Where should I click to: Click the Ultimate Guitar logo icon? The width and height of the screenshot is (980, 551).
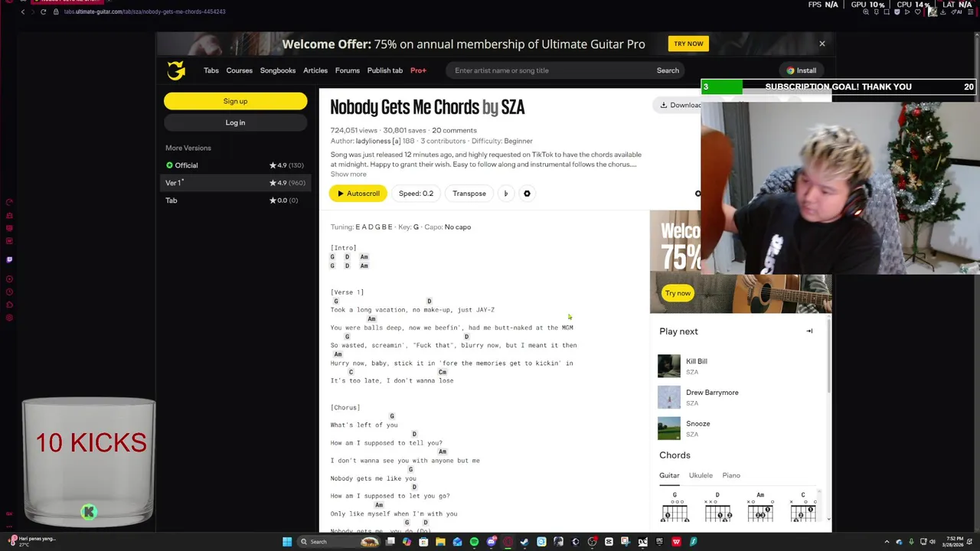pos(176,70)
